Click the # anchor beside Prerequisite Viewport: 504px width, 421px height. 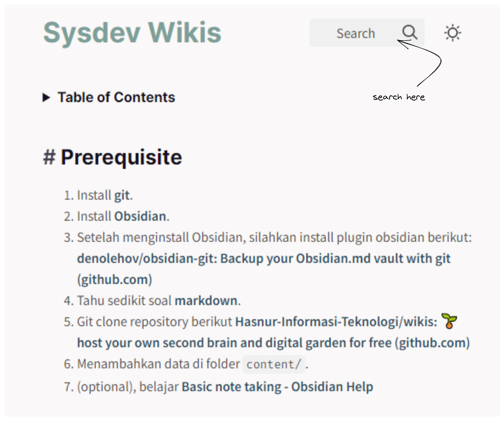point(49,158)
